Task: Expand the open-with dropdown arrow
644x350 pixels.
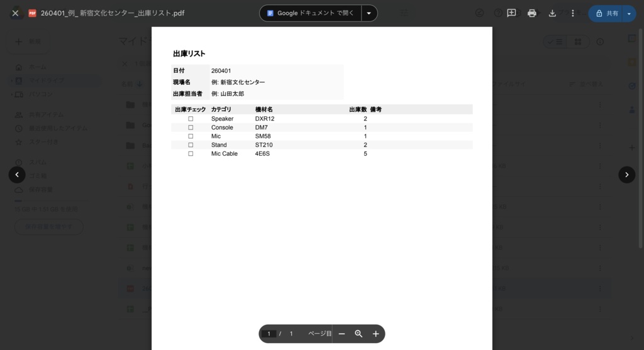Action: click(369, 13)
